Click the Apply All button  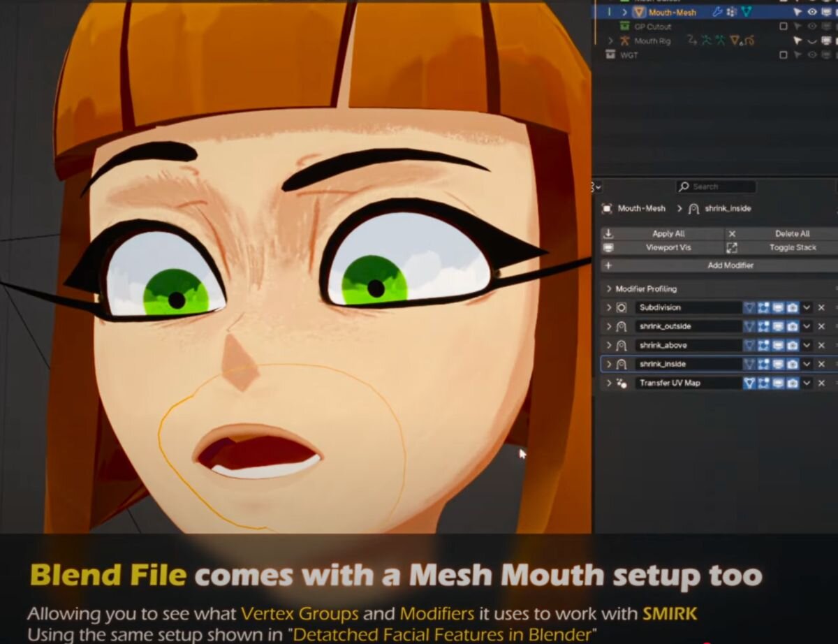pyautogui.click(x=663, y=234)
